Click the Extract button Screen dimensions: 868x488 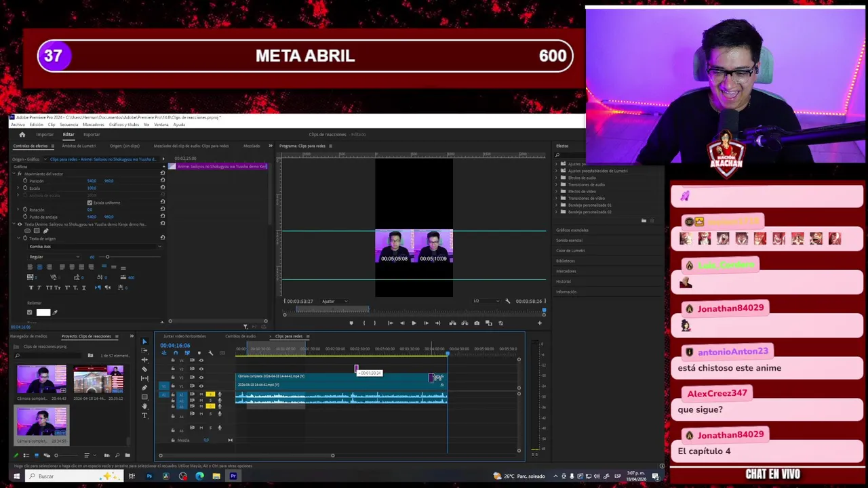(465, 323)
